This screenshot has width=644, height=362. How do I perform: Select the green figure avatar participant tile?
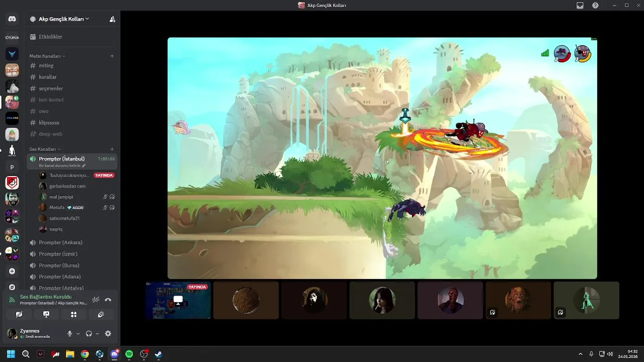tap(587, 300)
